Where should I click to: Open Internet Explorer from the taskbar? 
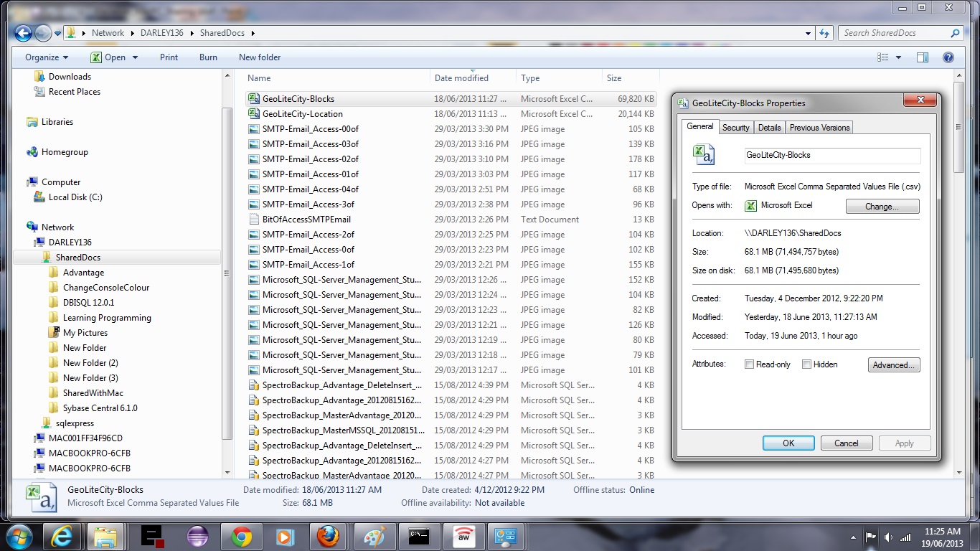[x=62, y=537]
